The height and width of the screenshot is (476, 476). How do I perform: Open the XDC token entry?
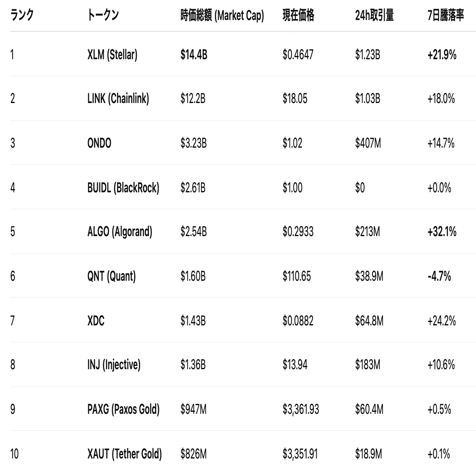tap(96, 321)
